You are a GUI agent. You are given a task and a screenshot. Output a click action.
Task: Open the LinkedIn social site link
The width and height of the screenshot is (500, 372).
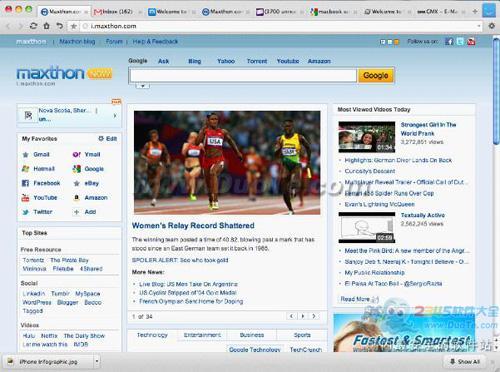(34, 294)
